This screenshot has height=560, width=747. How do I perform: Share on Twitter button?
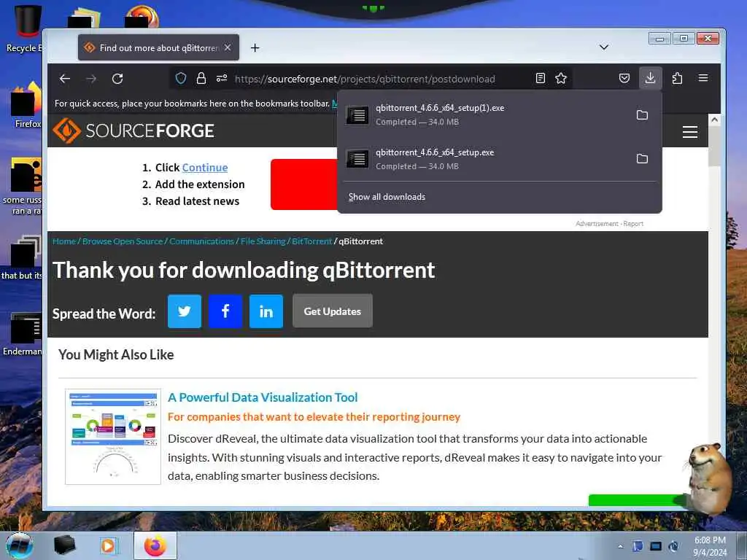click(185, 311)
